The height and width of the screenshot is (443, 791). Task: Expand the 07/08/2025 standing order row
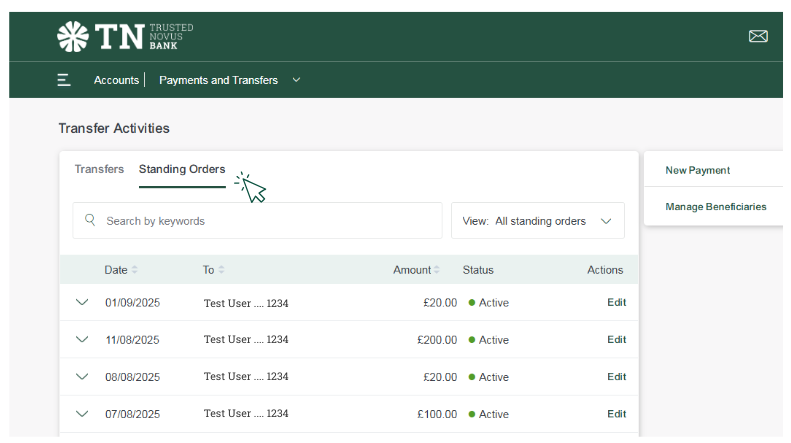click(x=82, y=414)
